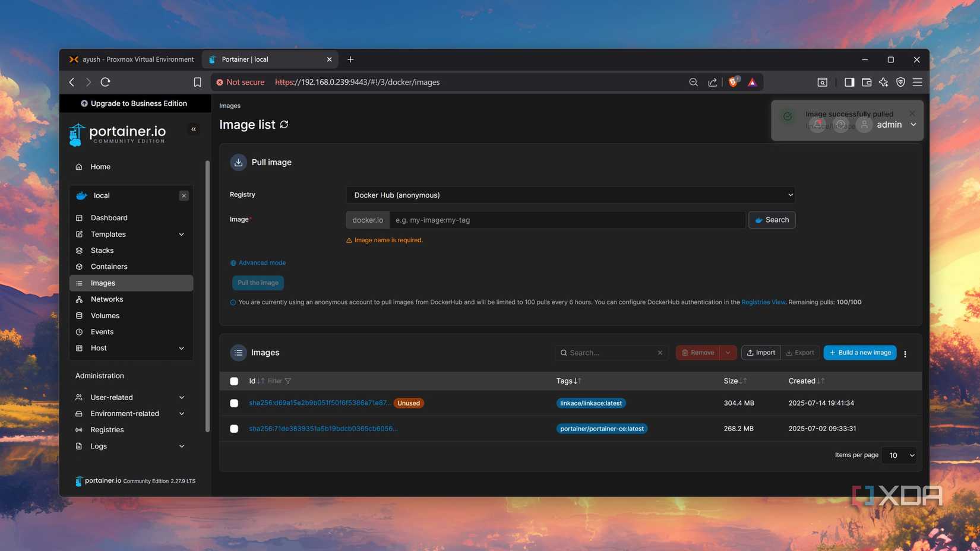This screenshot has height=551, width=980.
Task: Open the images table kebab menu
Action: pos(905,354)
